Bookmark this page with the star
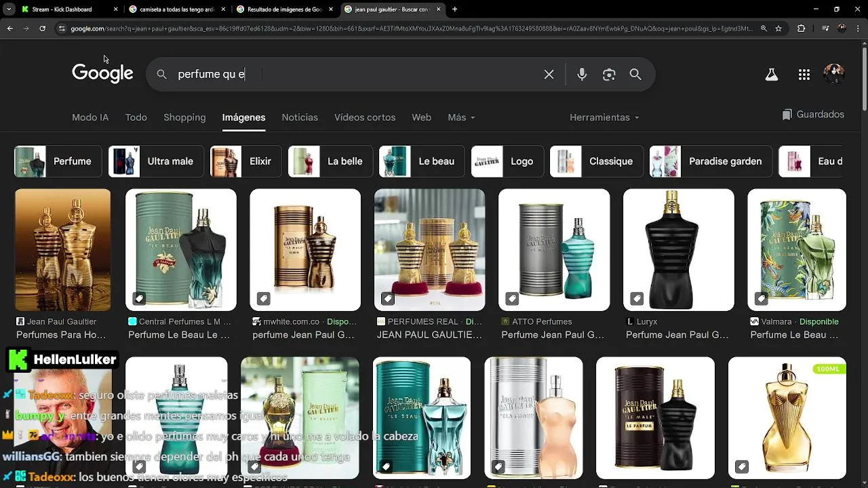868x488 pixels. pyautogui.click(x=778, y=28)
